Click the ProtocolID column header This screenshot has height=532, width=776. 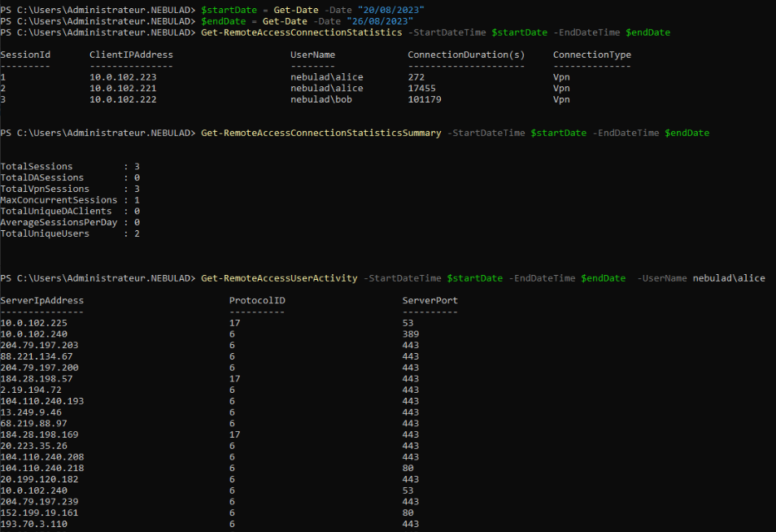tap(257, 300)
